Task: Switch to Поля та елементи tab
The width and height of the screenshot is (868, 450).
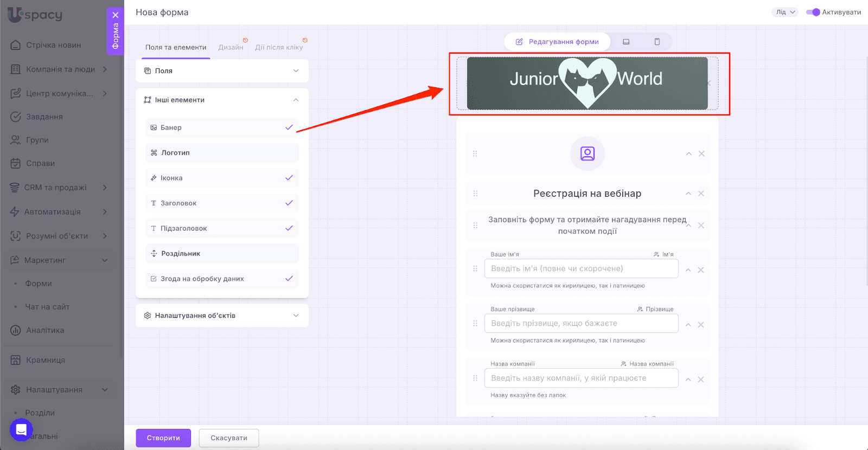Action: pos(176,47)
